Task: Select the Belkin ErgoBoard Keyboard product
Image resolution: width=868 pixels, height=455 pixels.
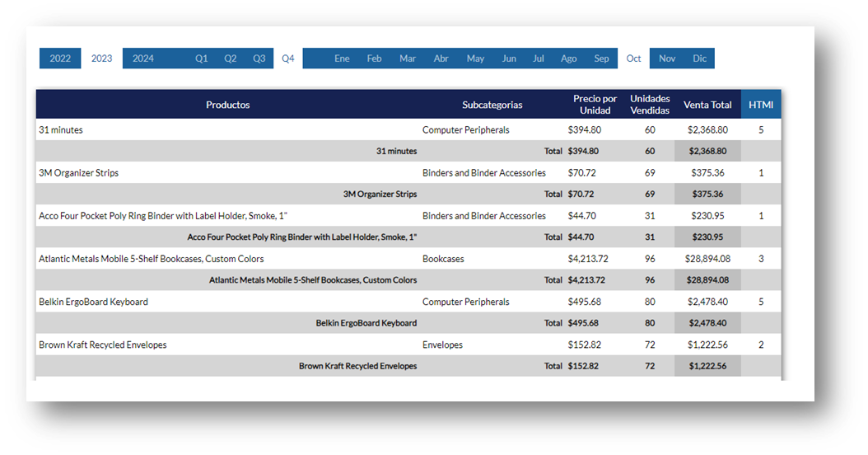Action: point(94,302)
